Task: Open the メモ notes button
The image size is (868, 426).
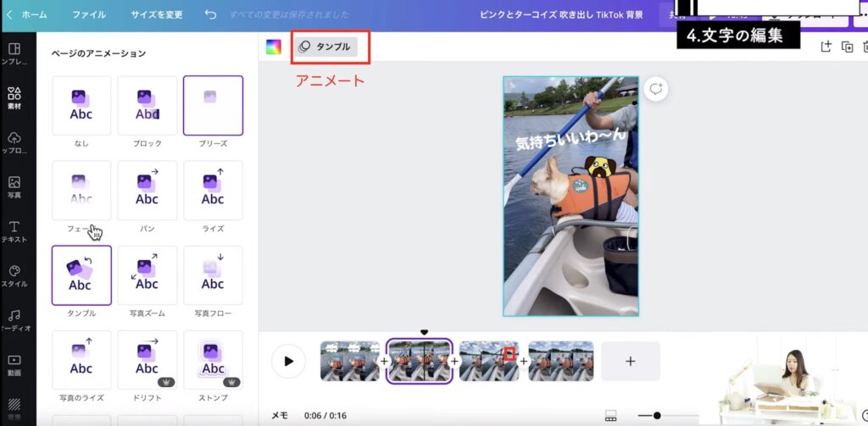Action: [280, 415]
